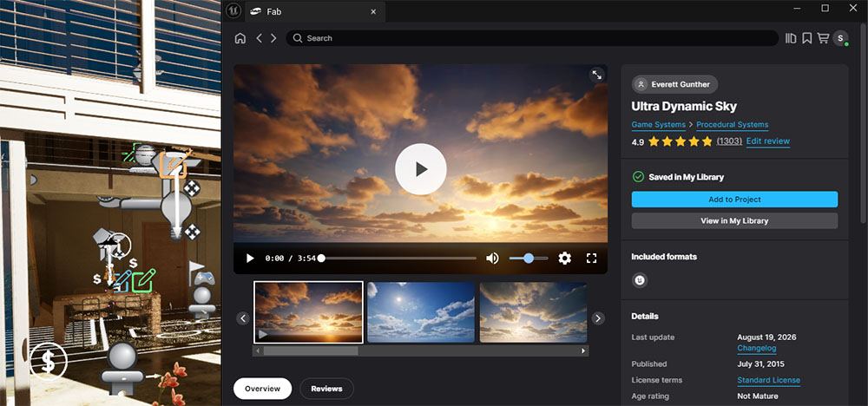Enter video fullscreen mode
The image size is (868, 406).
click(x=591, y=259)
